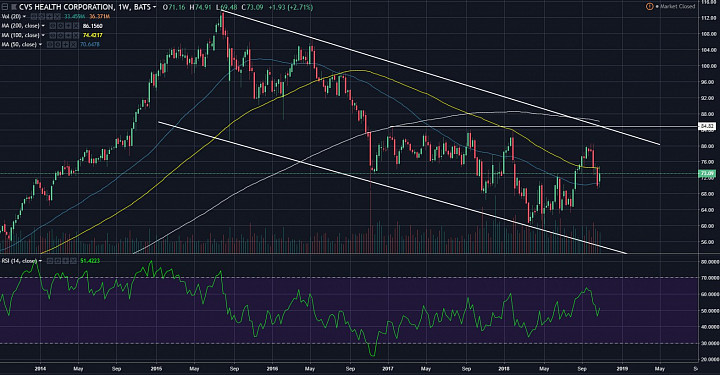Click the 30.0000 level on RSI axis

click(710, 343)
